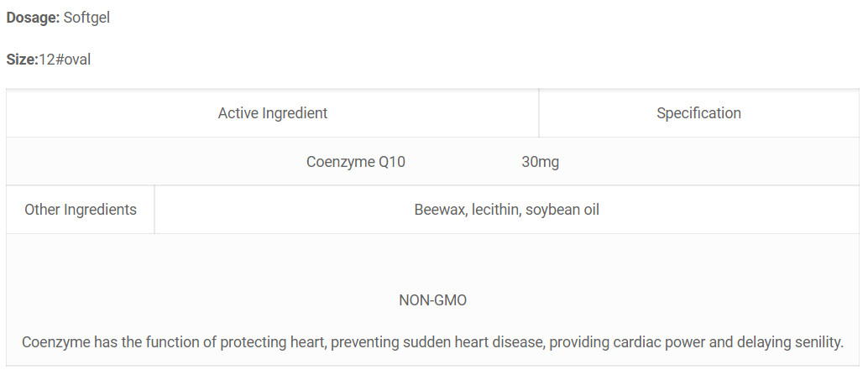Click the "Active Ingredient" table header

pyautogui.click(x=273, y=113)
